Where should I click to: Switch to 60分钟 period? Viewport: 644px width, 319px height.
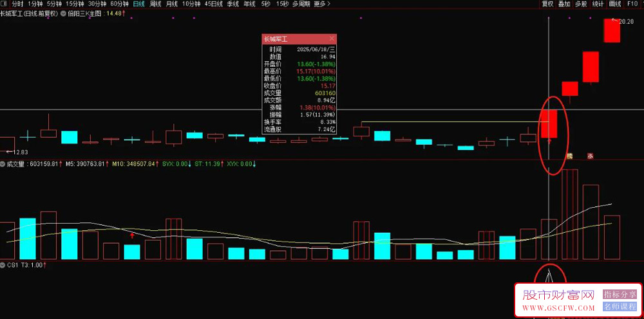pos(120,4)
